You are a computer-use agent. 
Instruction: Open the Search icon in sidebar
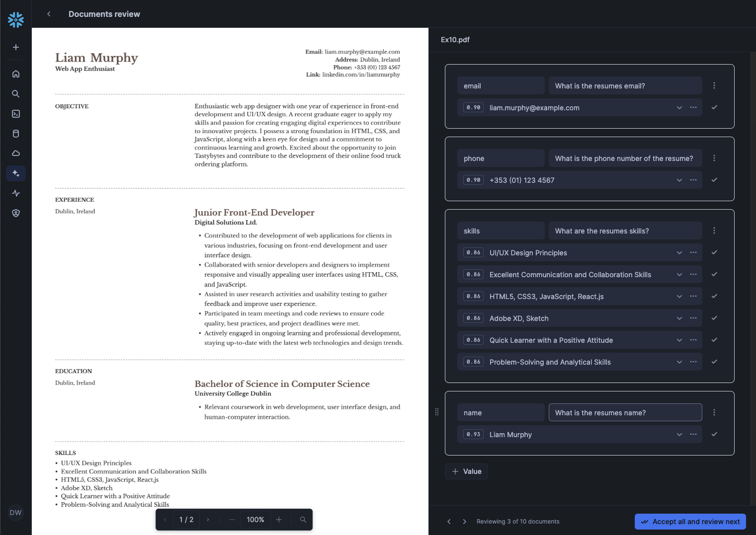(x=16, y=94)
